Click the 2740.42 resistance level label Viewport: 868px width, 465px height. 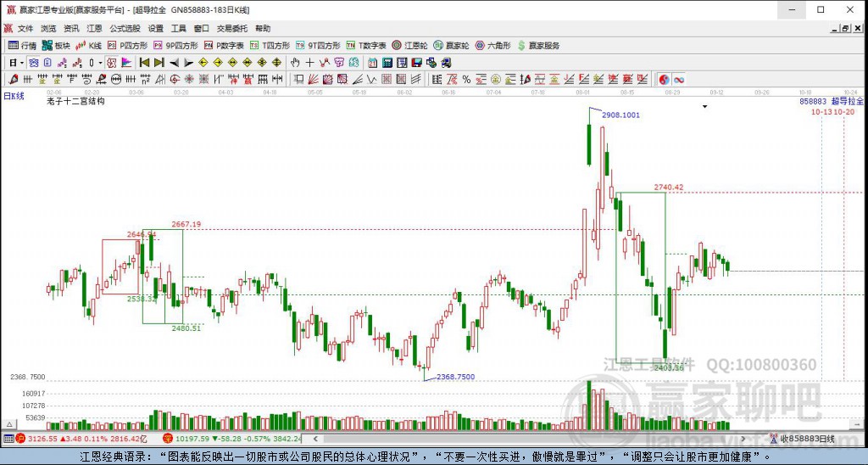[x=669, y=187]
